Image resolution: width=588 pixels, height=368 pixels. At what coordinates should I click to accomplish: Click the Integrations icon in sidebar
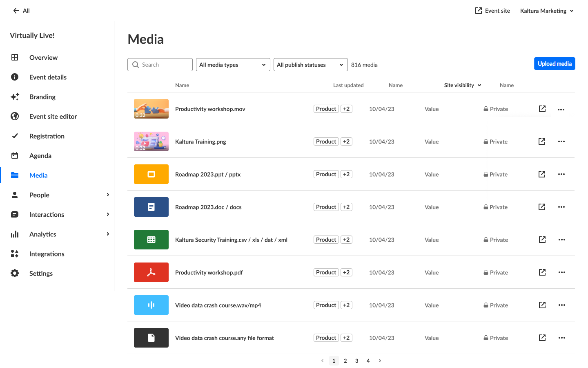point(15,254)
